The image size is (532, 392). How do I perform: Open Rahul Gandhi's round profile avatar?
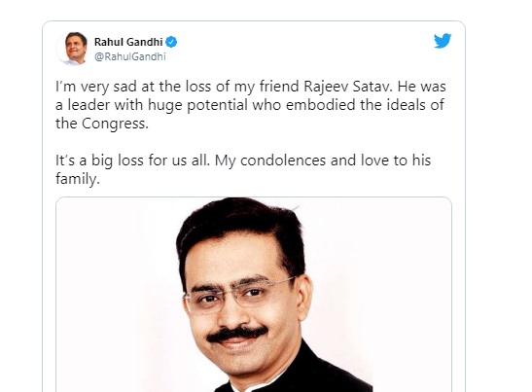[74, 49]
